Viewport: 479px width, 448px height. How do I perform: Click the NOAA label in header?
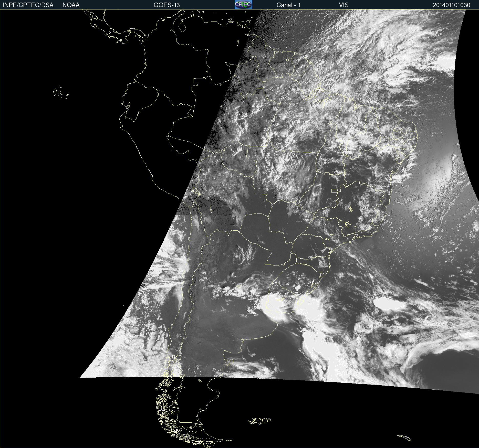[x=71, y=5]
